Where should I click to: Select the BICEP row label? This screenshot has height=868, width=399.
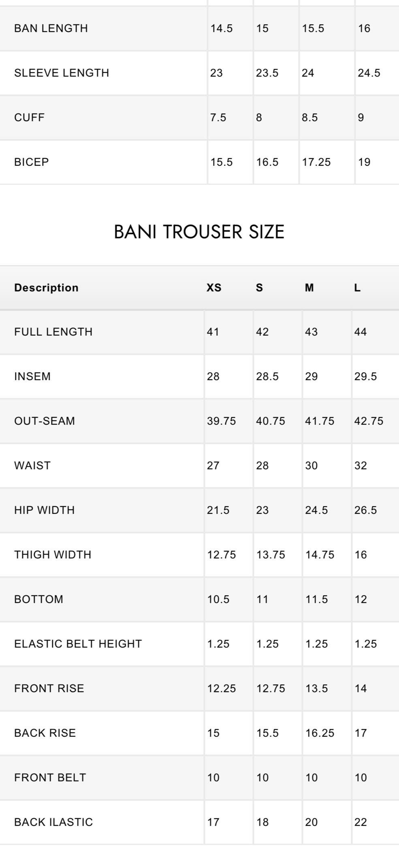32,162
